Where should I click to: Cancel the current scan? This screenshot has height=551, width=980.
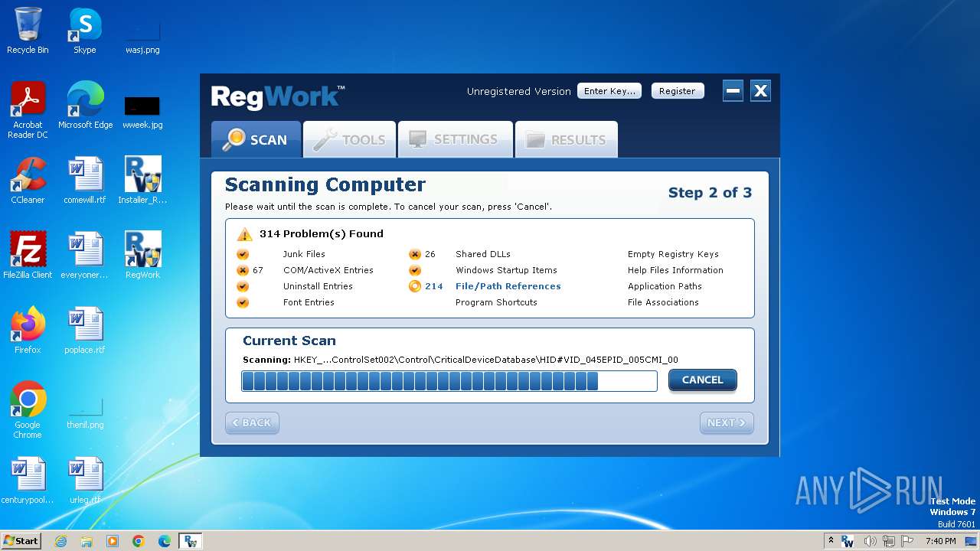pos(702,380)
